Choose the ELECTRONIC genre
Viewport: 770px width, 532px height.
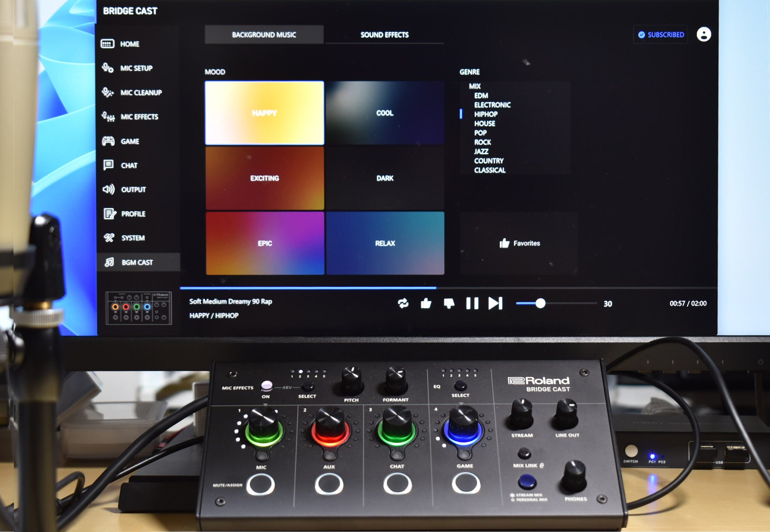tap(492, 105)
